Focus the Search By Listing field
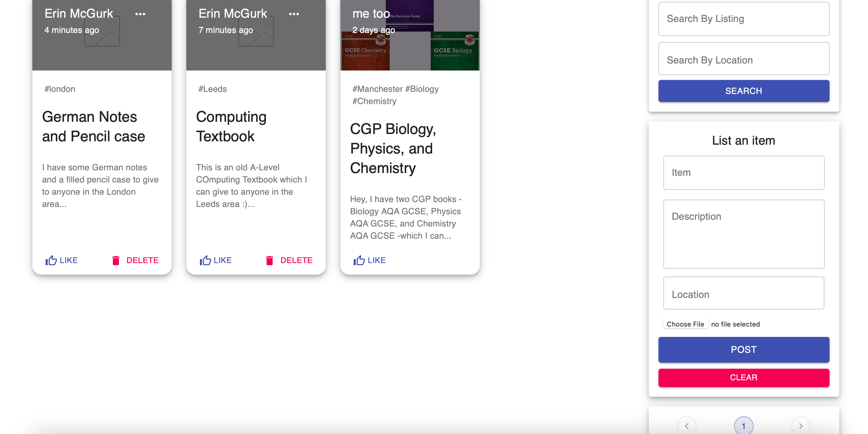Image resolution: width=868 pixels, height=434 pixels. [x=743, y=19]
